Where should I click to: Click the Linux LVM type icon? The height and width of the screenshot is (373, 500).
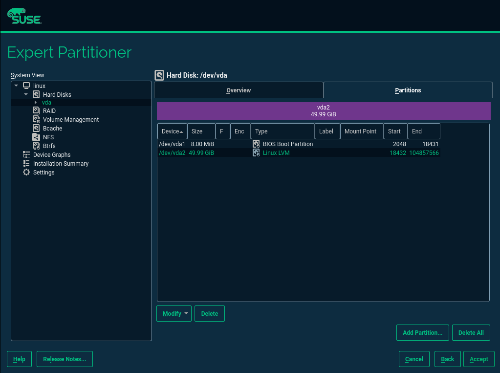256,153
